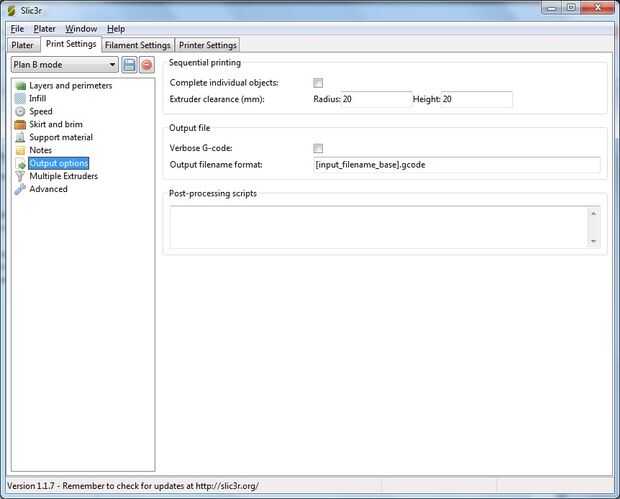The image size is (620, 499).
Task: Close the Slic3r window
Action: (597, 9)
